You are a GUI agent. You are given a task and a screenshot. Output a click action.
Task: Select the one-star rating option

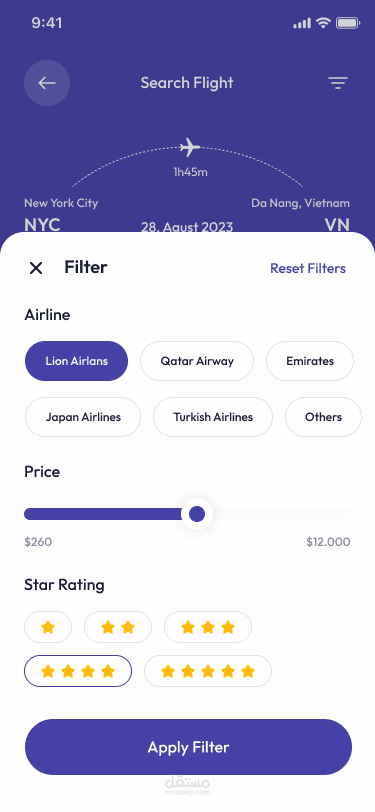point(48,627)
